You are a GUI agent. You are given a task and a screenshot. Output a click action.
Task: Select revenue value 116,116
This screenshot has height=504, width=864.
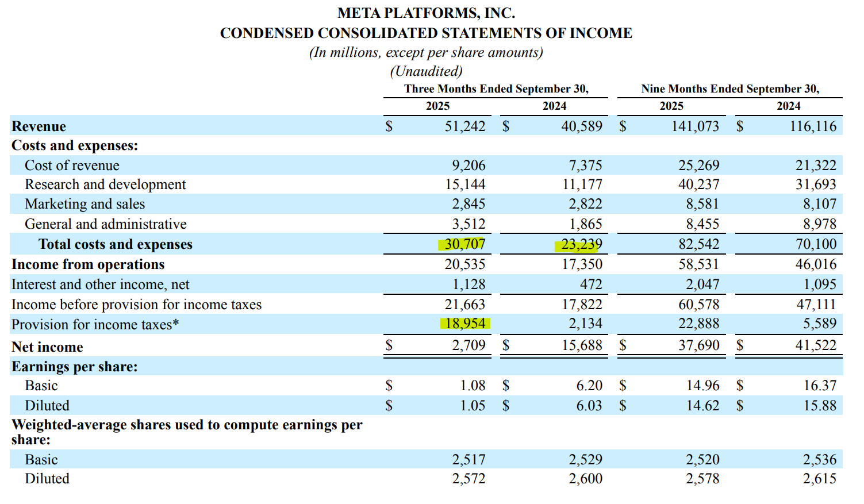[813, 126]
